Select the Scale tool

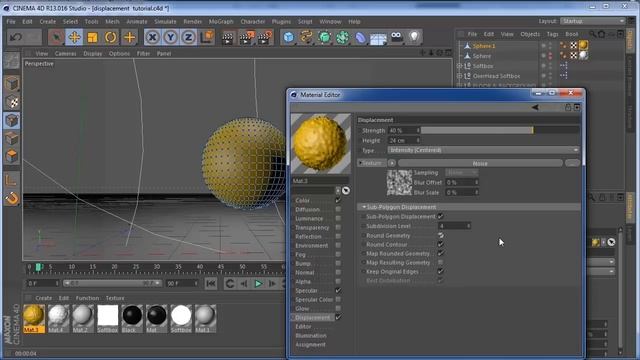click(92, 38)
